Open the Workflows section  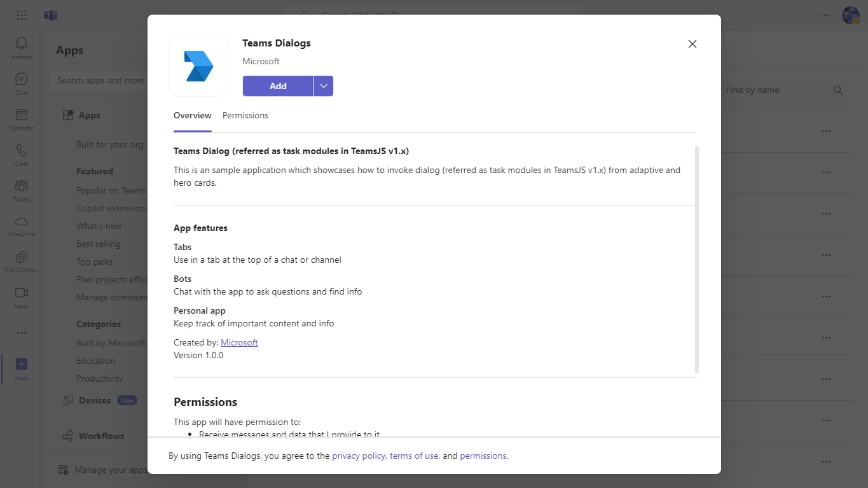coord(100,436)
